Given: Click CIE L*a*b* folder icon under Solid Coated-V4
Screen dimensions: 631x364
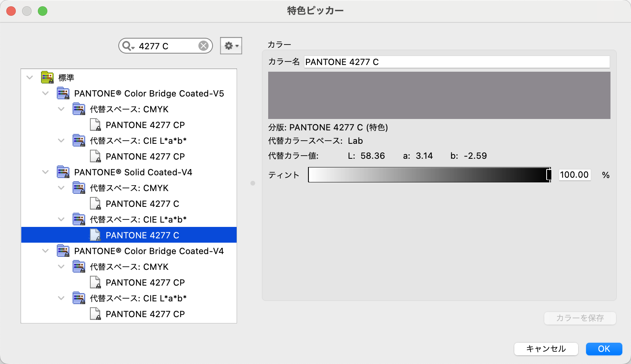Looking at the screenshot, I should tap(79, 219).
